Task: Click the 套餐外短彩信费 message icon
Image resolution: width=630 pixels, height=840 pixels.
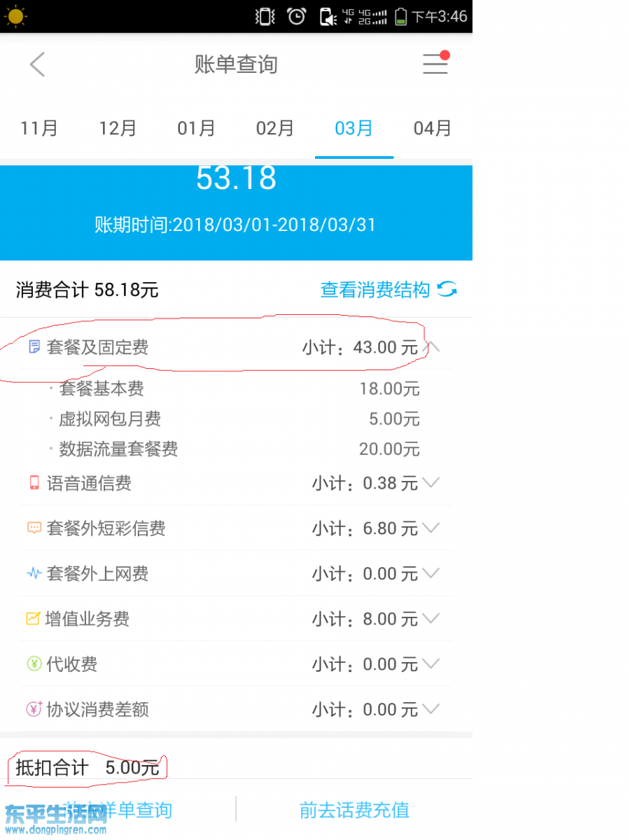Action: 33,528
